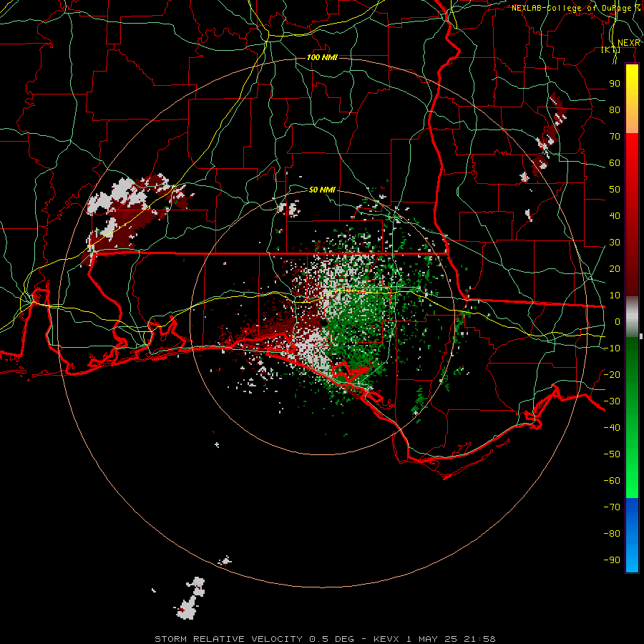The image size is (644, 644).
Task: Click the 90 value on the velocity scale
Action: (615, 84)
